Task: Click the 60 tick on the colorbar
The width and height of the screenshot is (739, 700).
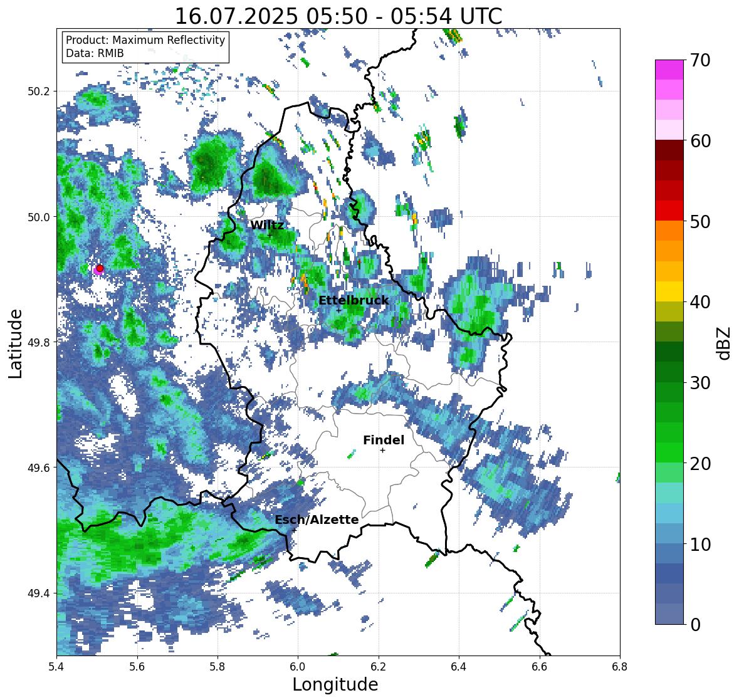Action: (700, 141)
